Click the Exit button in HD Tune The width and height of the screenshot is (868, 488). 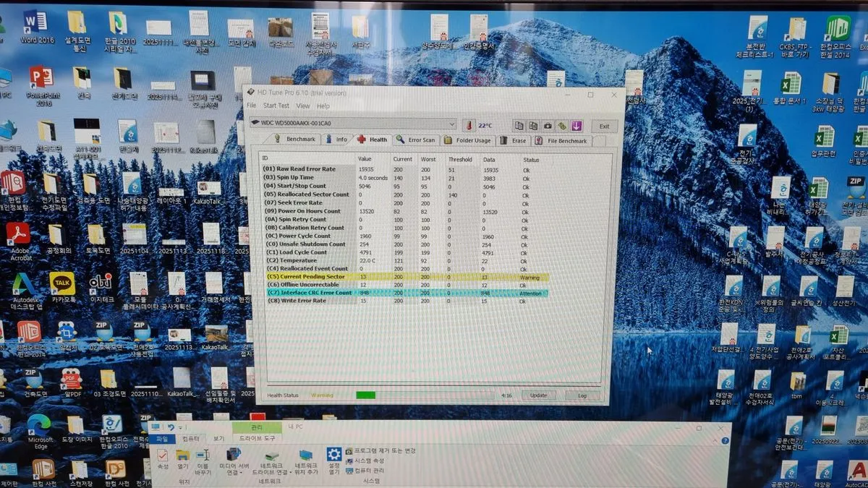(x=604, y=126)
